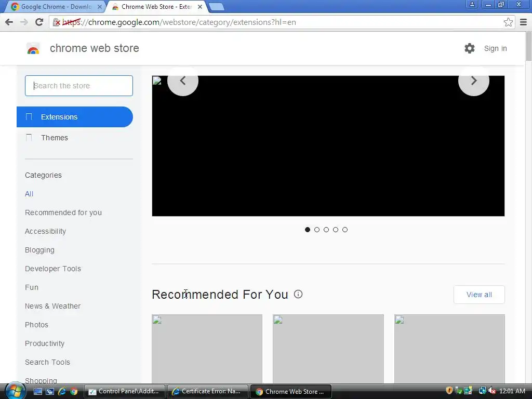Screen dimensions: 532x399
Task: Click Sign in link
Action: [495, 48]
